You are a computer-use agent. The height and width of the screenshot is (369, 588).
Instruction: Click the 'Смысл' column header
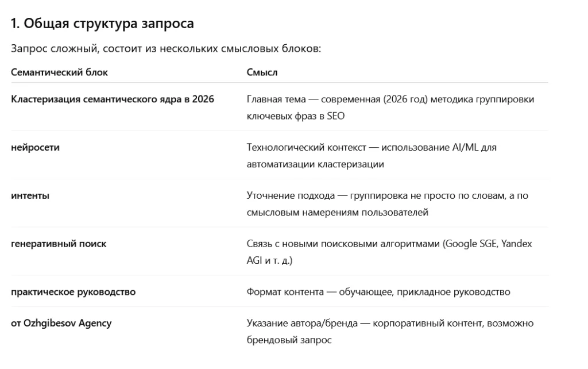click(262, 72)
